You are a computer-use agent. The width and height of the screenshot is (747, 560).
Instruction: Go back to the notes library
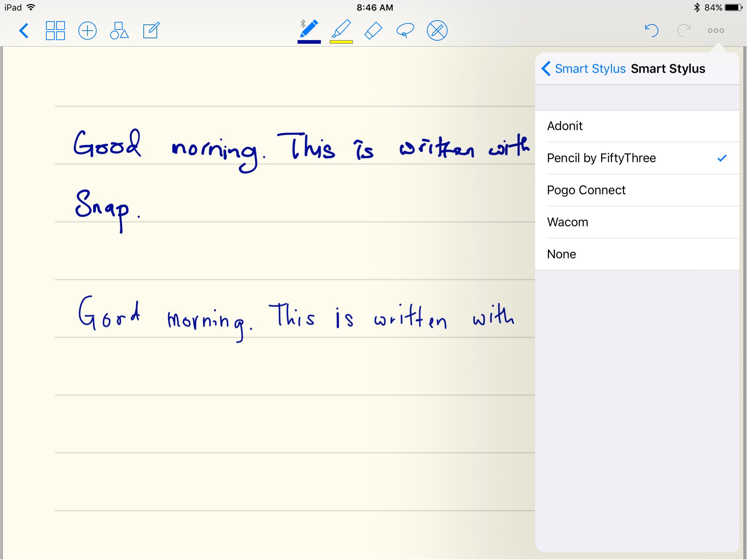coord(24,31)
